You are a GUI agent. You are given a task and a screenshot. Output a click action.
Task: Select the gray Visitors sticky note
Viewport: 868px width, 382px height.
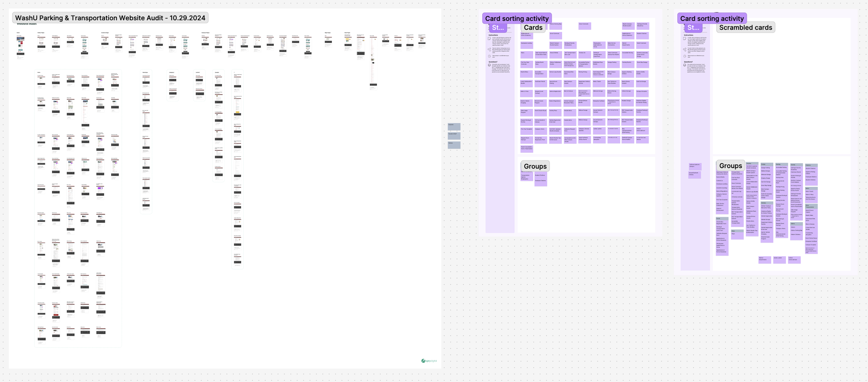454,145
